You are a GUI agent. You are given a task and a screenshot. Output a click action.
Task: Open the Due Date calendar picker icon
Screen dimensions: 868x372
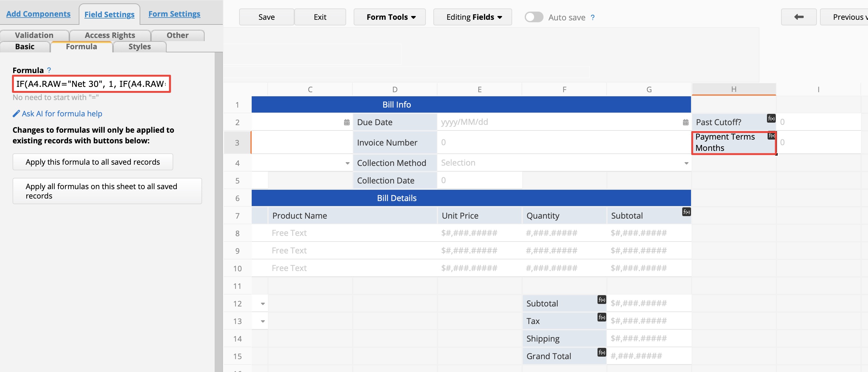[x=685, y=122]
